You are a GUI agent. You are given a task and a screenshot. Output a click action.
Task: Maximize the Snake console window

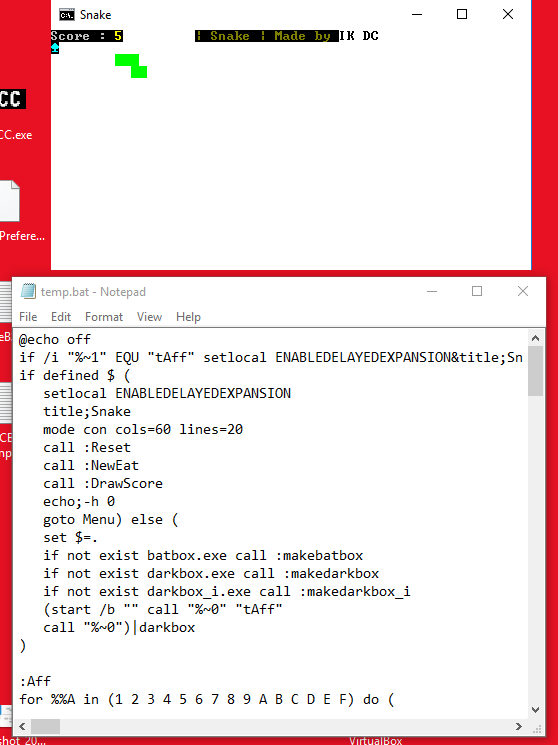(462, 14)
